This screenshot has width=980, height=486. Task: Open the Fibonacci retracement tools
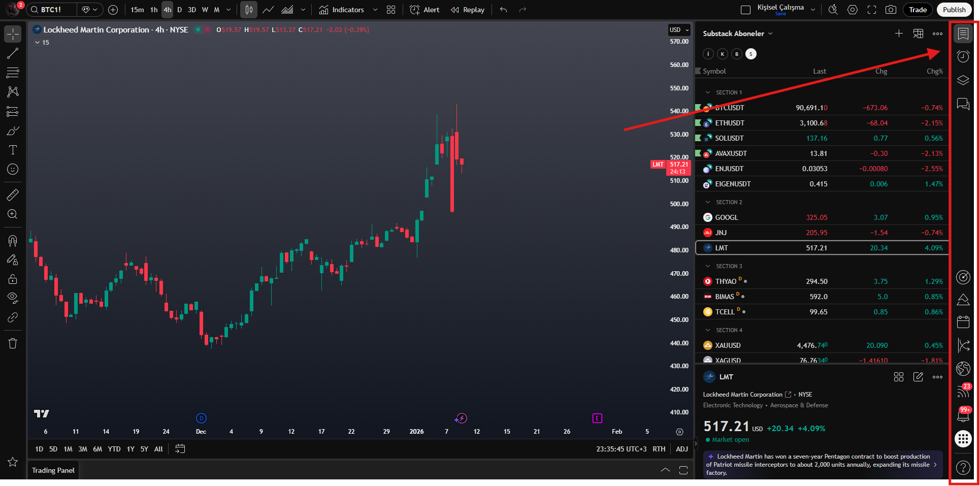(x=13, y=73)
